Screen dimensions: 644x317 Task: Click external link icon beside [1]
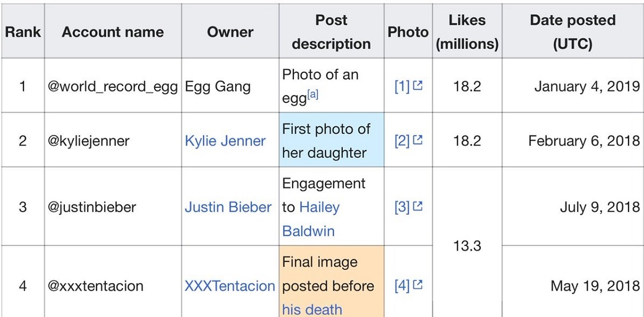coord(418,86)
